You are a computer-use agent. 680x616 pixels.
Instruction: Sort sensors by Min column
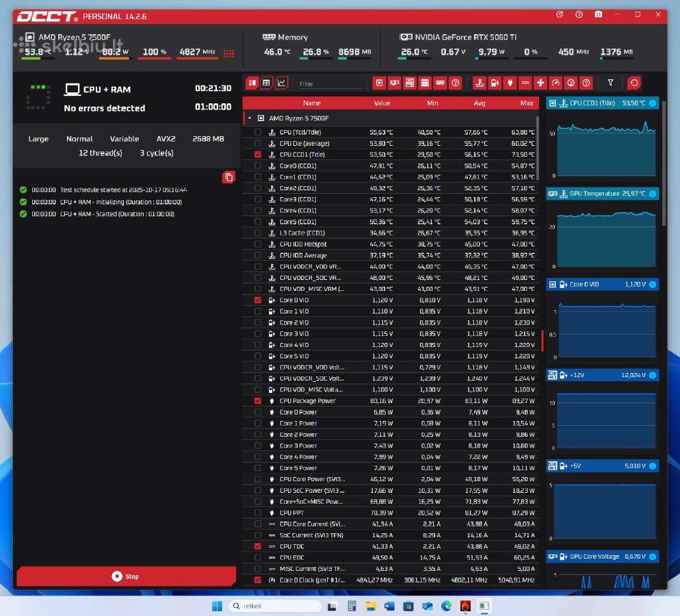point(432,103)
